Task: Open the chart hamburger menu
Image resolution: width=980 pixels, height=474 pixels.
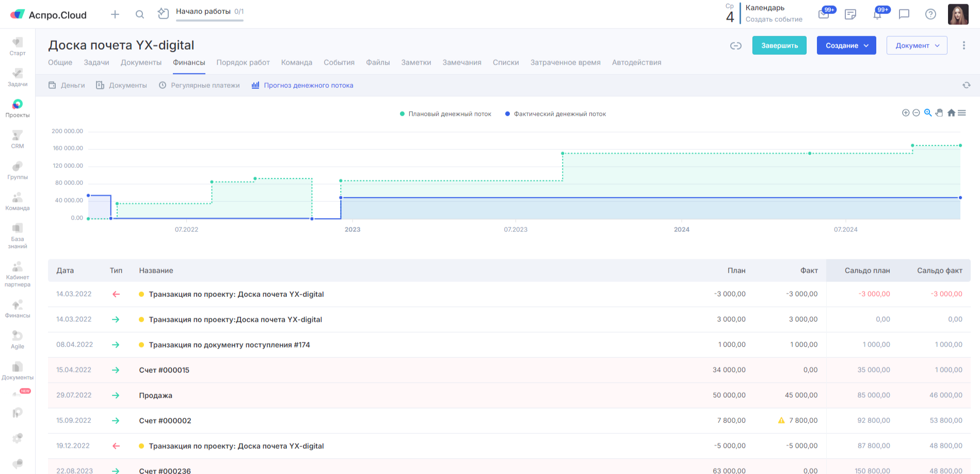Action: tap(962, 113)
